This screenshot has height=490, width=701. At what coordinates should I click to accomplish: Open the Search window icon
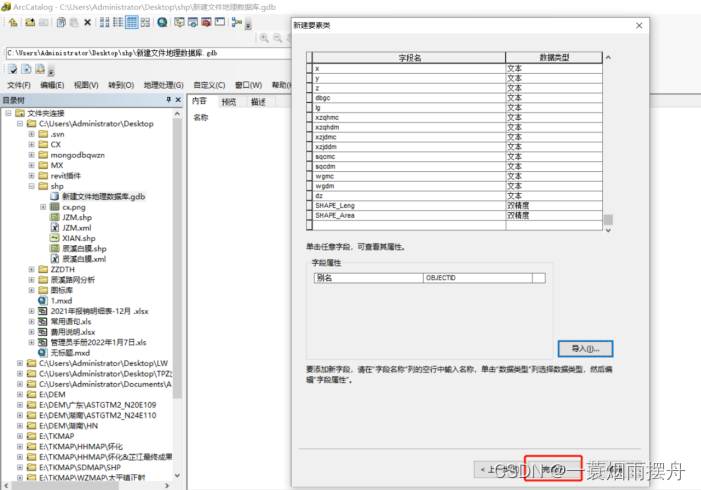point(193,22)
